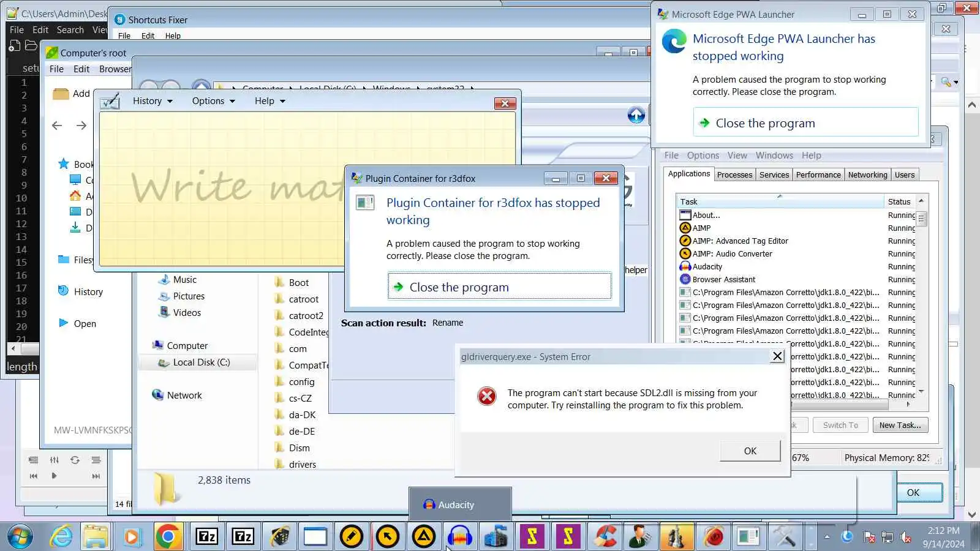Open Windows Explorer folder icon on taskbar
This screenshot has width=980, height=551.
tap(96, 537)
